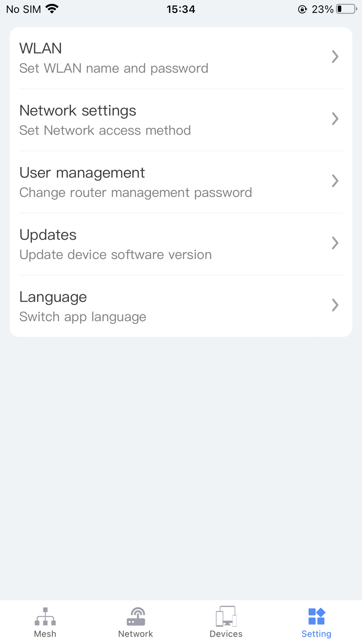Tap the Wi-Fi signal status icon
This screenshot has width=362, height=644.
pos(52,9)
